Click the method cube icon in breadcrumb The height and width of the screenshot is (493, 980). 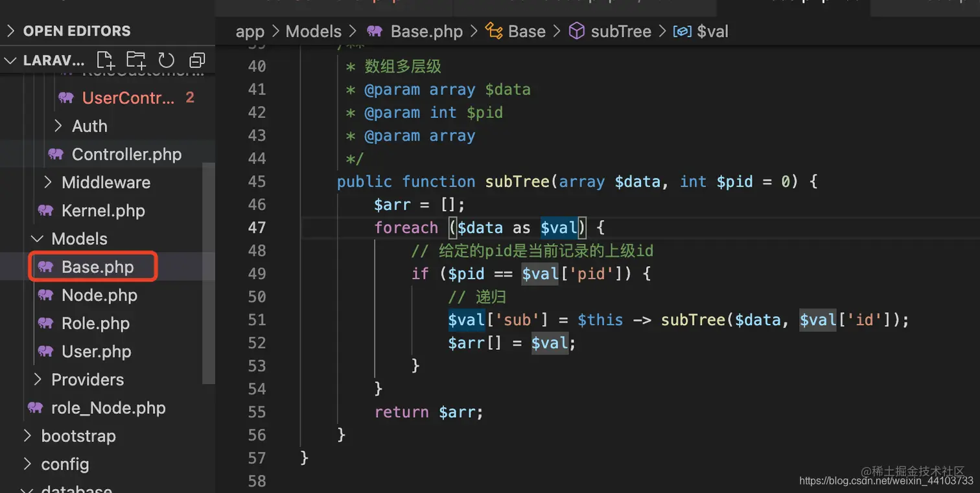point(576,31)
